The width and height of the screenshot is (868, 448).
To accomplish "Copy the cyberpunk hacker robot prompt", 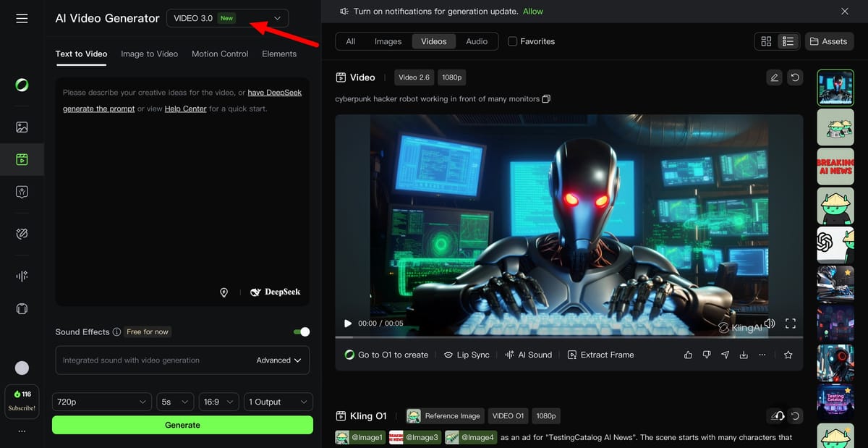I will pos(547,98).
